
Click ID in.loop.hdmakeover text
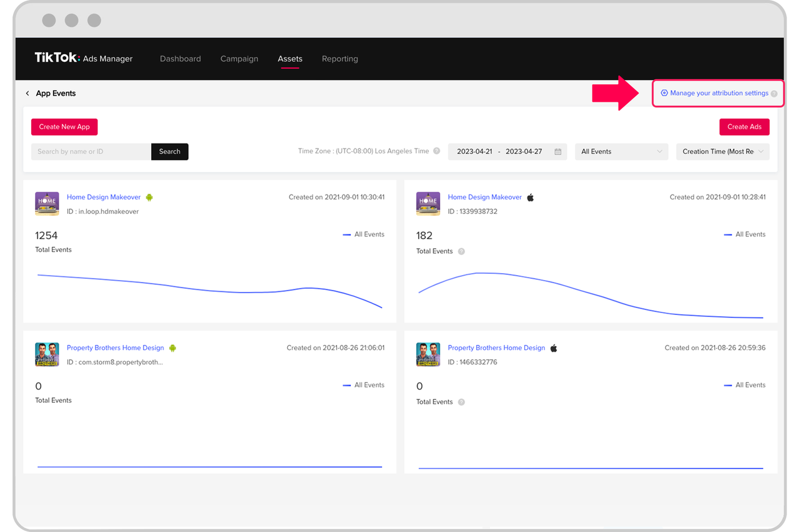click(103, 211)
